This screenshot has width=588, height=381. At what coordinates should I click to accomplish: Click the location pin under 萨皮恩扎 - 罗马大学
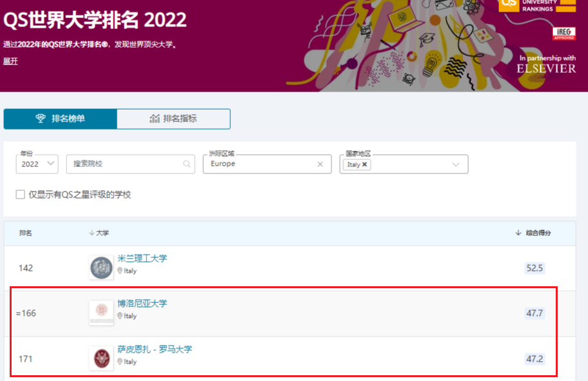click(x=120, y=362)
